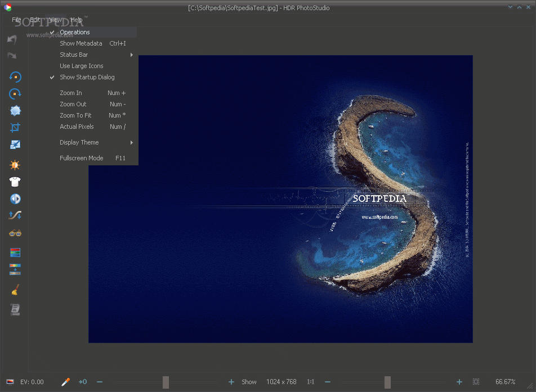Close the open View menu
The height and width of the screenshot is (392, 536).
click(55, 20)
